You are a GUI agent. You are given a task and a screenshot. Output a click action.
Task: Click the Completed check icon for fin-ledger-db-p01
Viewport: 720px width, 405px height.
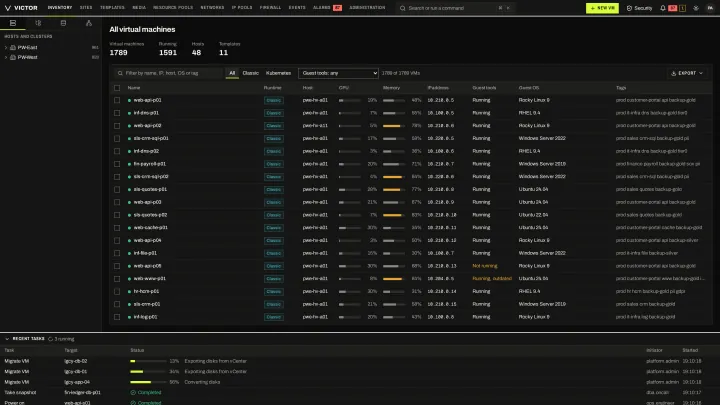(133, 393)
